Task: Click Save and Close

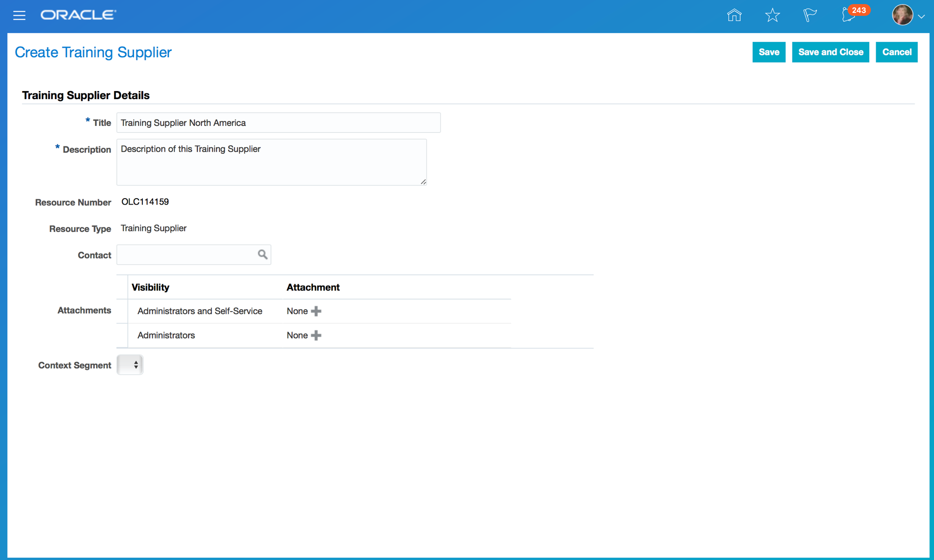Action: 830,52
